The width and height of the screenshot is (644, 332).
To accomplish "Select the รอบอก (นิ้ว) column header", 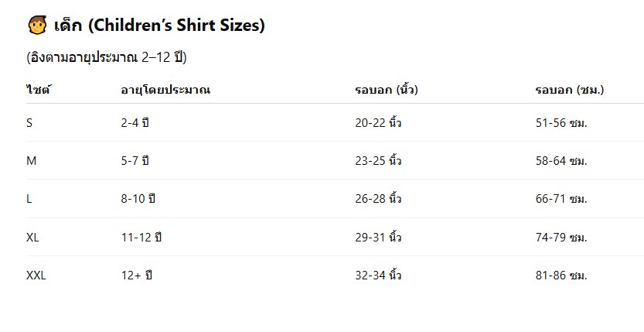I will tap(387, 90).
